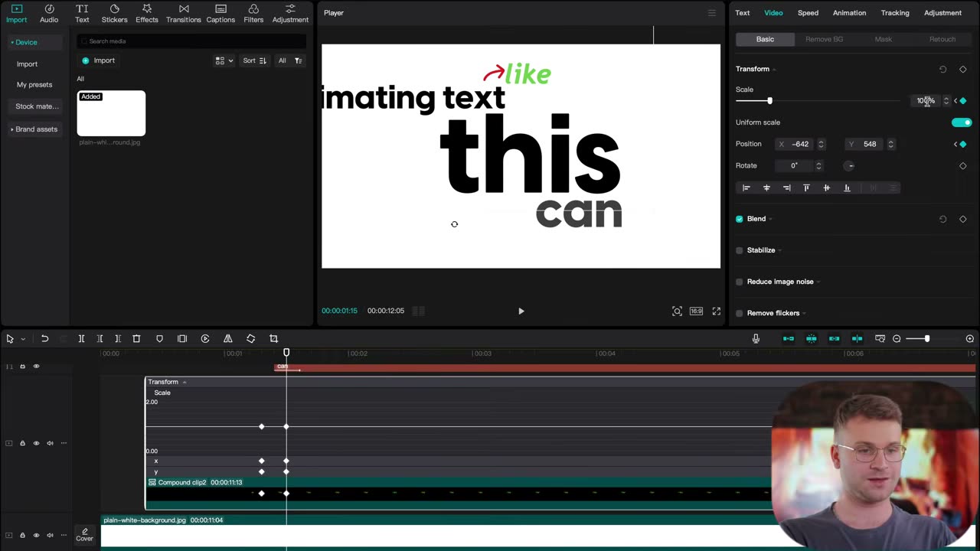The image size is (980, 551).
Task: Open the 16:9 aspect ratio menu
Action: (696, 311)
